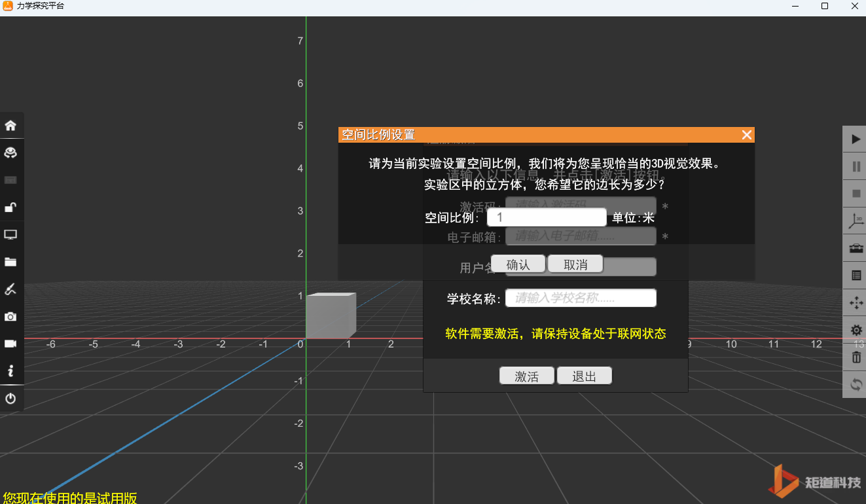Open the folder icon in left sidebar

click(x=10, y=262)
